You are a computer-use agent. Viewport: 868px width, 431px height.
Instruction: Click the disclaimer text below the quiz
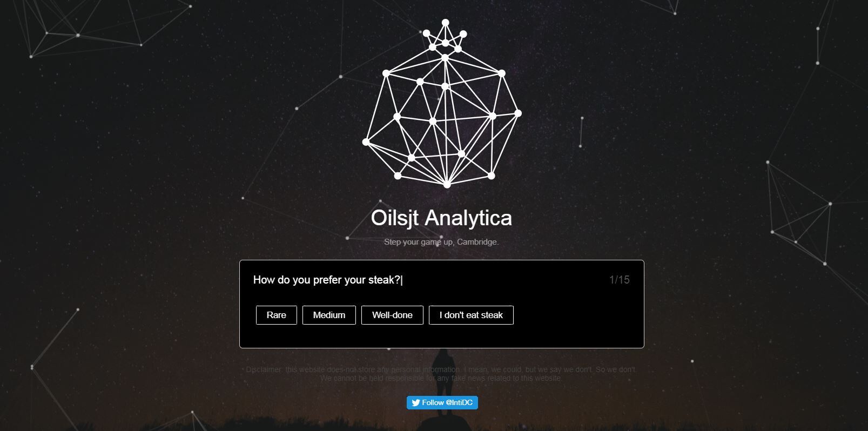441,374
